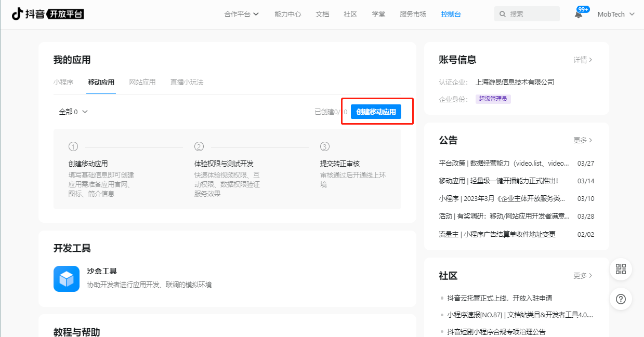Open announcement 流量主 | 小程序广告结算单收件地址变更

497,234
